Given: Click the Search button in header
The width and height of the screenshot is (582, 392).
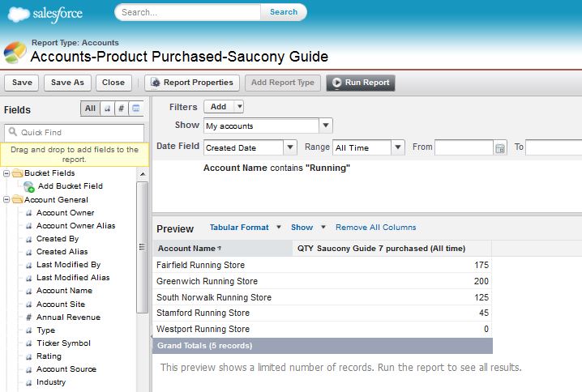Looking at the screenshot, I should coord(284,12).
